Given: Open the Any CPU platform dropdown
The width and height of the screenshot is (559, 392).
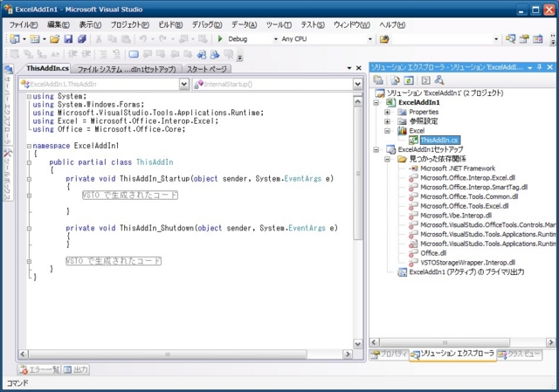Looking at the screenshot, I should [x=370, y=38].
